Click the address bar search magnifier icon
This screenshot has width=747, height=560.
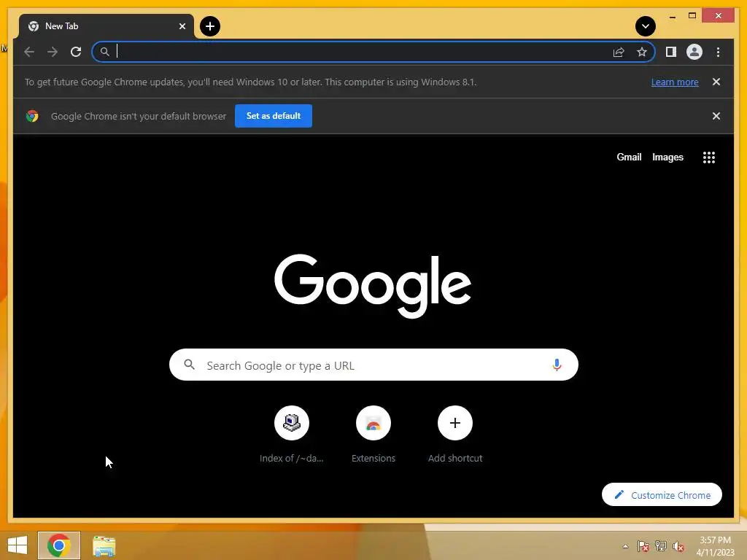(105, 52)
